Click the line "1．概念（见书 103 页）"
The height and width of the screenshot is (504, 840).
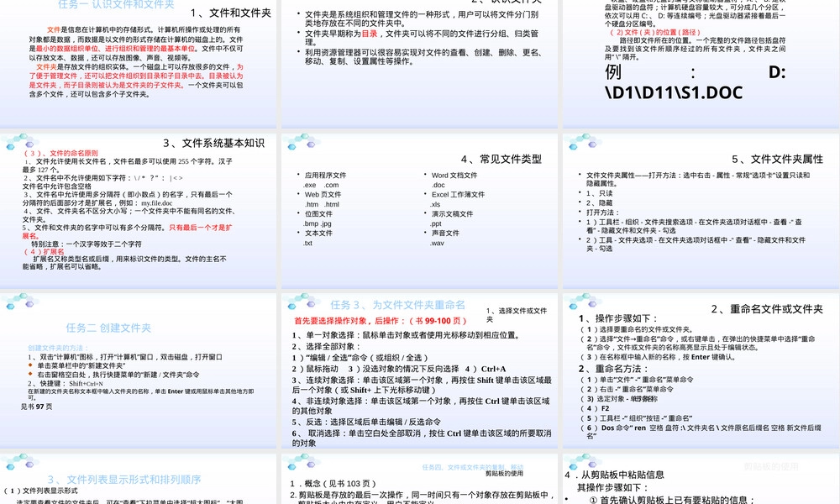coord(333,483)
